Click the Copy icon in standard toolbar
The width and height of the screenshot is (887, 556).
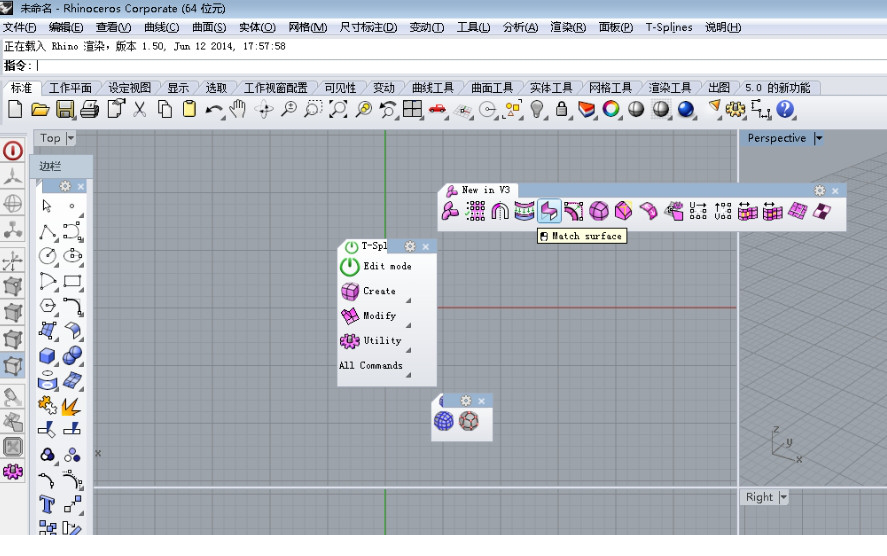165,109
